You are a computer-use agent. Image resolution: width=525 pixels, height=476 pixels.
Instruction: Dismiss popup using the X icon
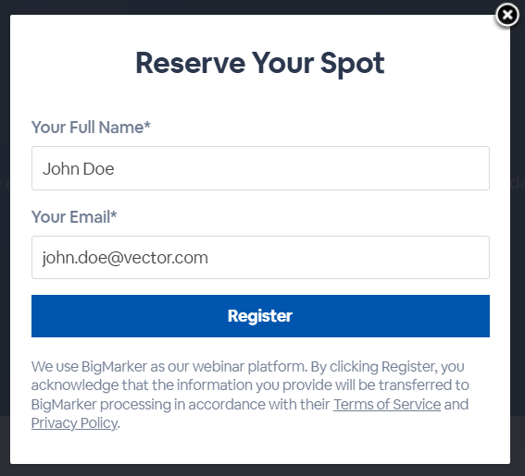[x=507, y=15]
